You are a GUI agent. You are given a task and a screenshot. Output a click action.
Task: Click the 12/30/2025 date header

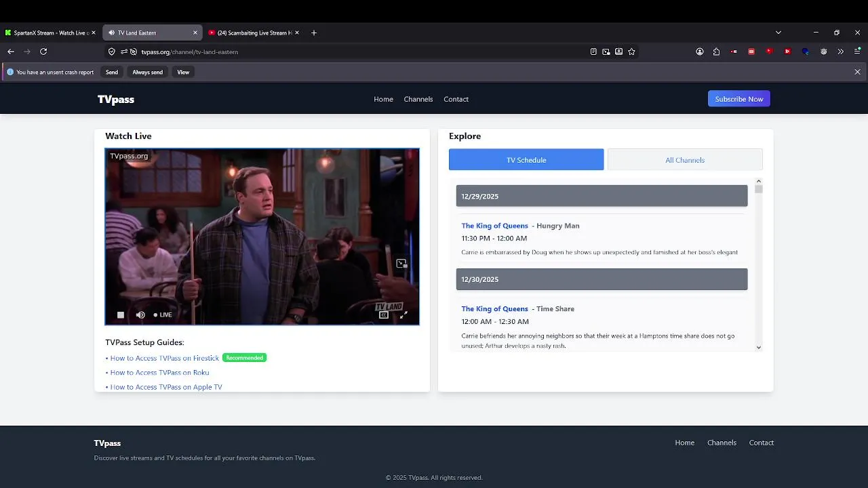[601, 279]
